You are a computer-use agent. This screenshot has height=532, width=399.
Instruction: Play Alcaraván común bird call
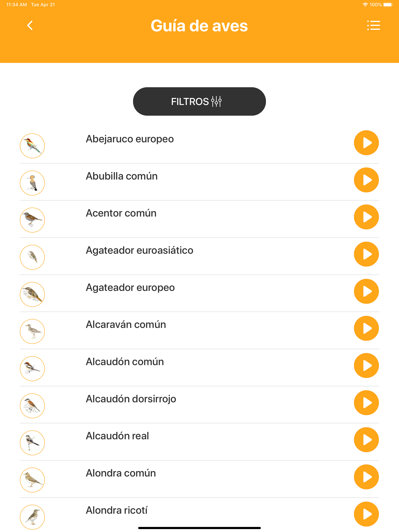pyautogui.click(x=366, y=328)
